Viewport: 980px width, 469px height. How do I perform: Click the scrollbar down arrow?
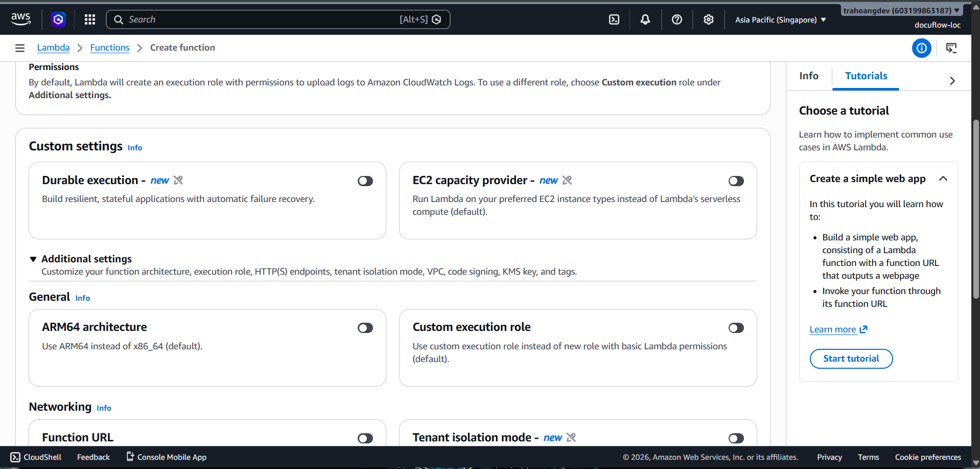(976, 463)
